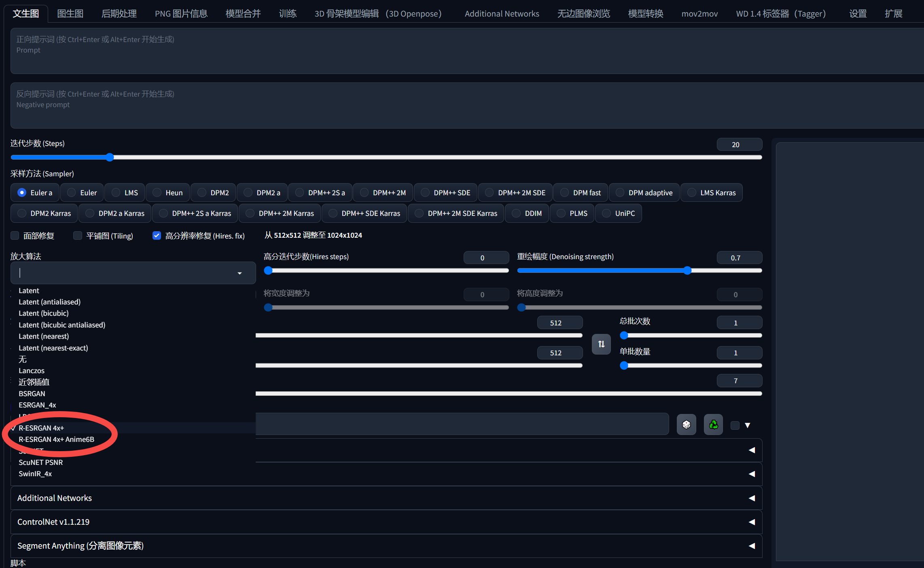
Task: Enable the 平铺图 (Tiling) checkbox
Action: 78,236
